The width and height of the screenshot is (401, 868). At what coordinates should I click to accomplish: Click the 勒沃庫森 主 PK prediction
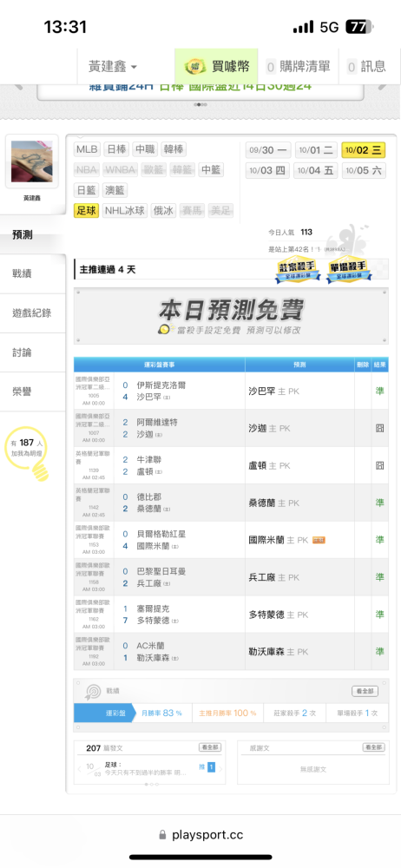(x=279, y=652)
